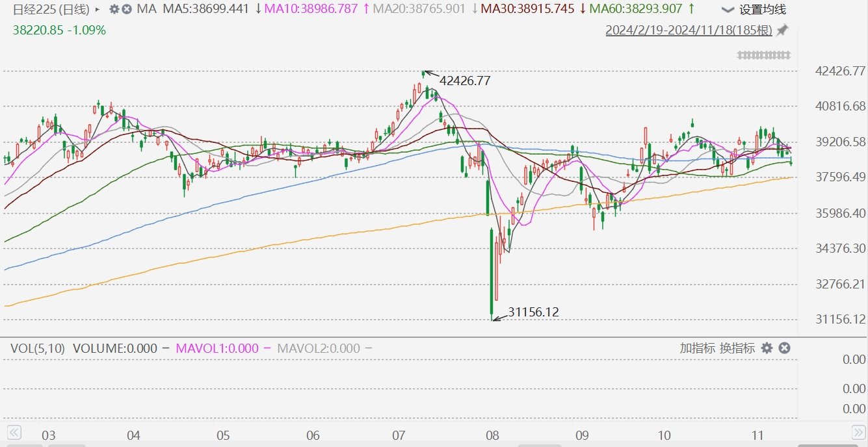The image size is (868, 447).
Task: Open MA indicator settings gear icon
Action: pos(114,9)
